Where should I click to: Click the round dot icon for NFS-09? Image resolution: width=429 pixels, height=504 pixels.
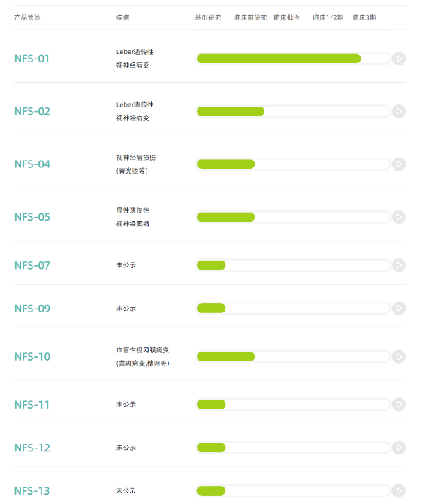[399, 309]
